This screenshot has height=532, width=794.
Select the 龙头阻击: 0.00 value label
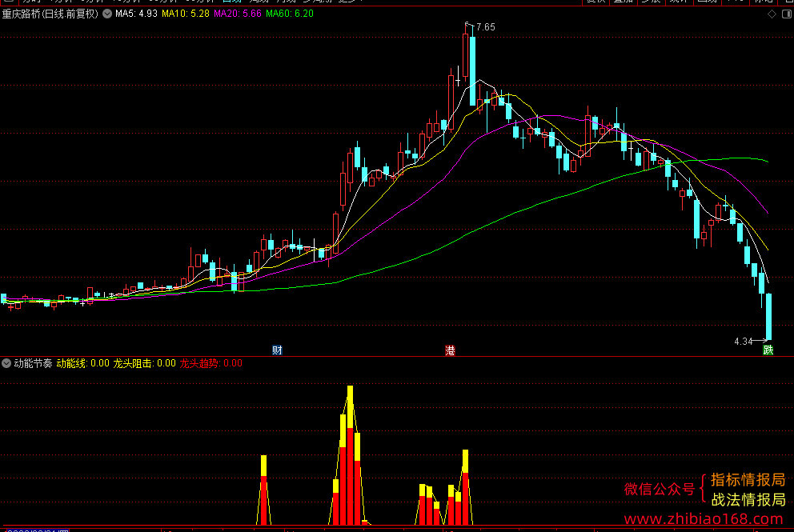pos(144,363)
